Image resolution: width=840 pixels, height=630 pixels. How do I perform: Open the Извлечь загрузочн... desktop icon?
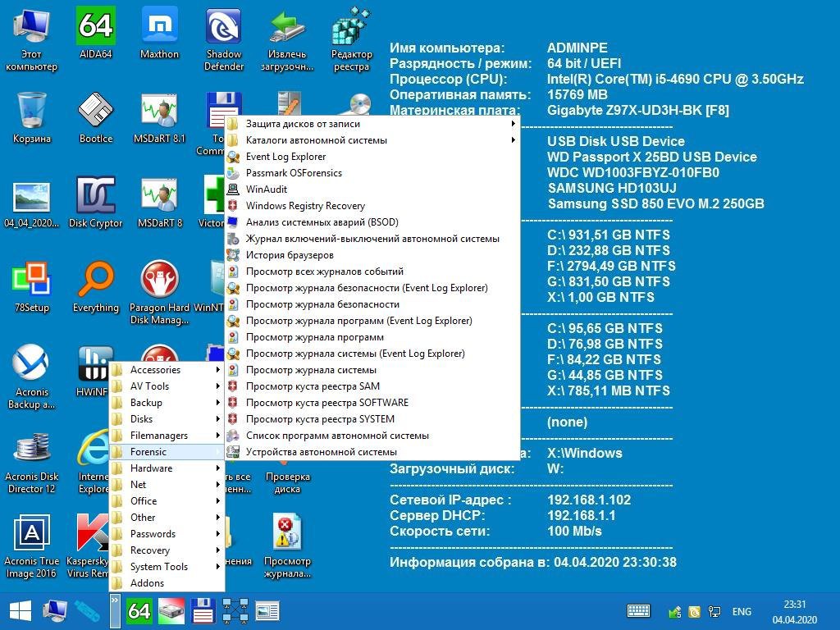(287, 39)
